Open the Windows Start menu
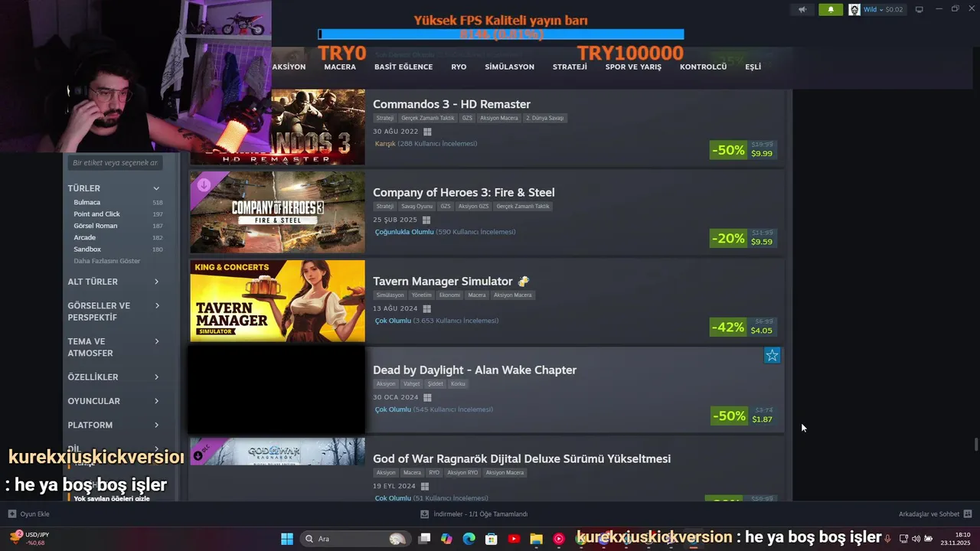The image size is (980, 551). 287,539
